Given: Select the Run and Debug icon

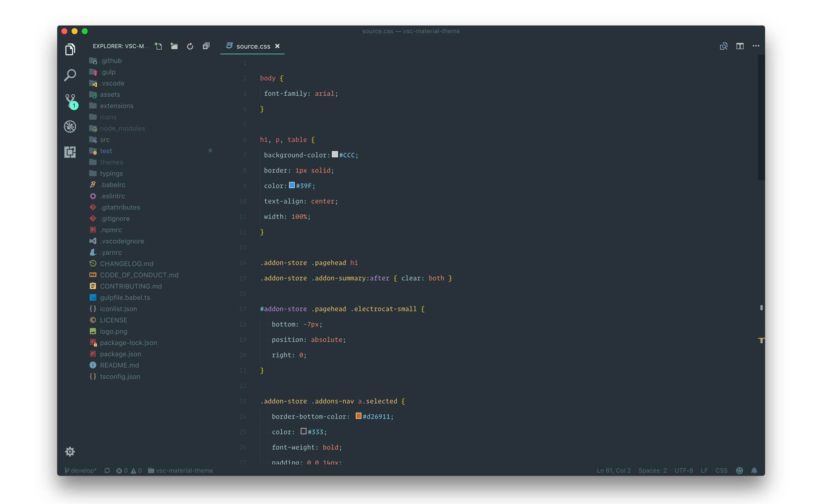Looking at the screenshot, I should (x=70, y=126).
